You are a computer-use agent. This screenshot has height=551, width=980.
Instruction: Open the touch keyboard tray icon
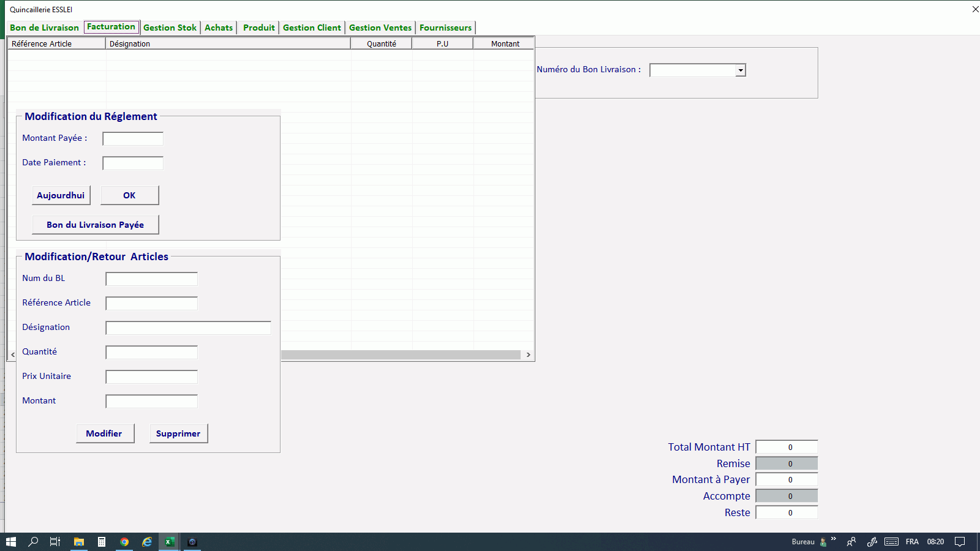(891, 542)
